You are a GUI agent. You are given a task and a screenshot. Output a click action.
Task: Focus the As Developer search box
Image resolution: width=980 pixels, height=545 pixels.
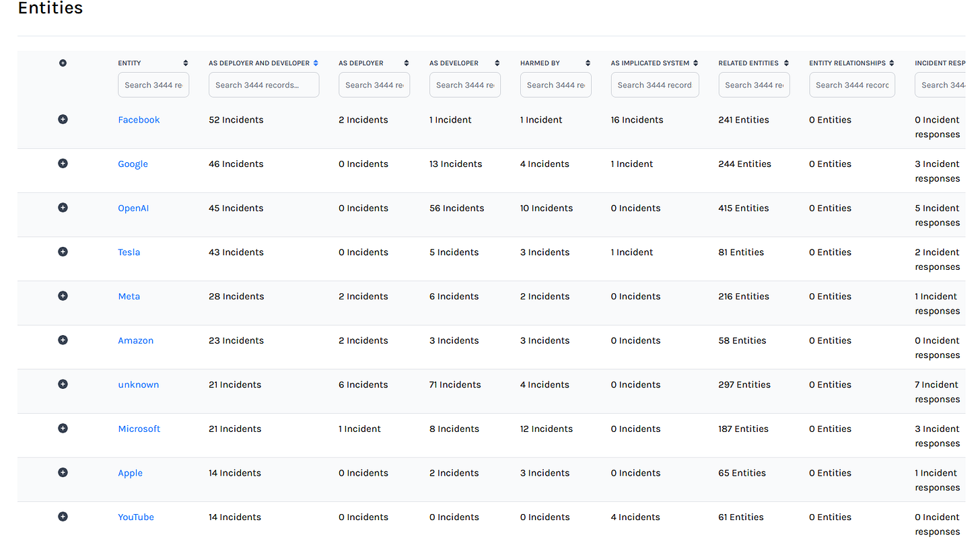(465, 85)
